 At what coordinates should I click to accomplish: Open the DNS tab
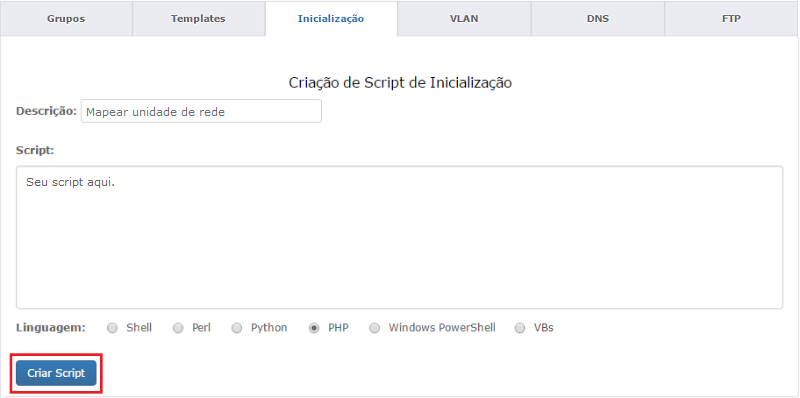(597, 19)
